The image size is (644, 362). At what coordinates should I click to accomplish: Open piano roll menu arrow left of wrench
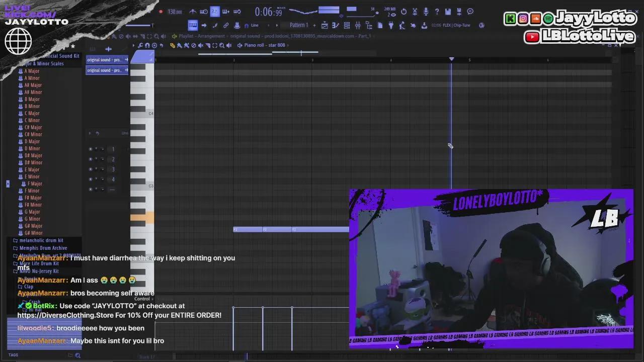(x=134, y=45)
